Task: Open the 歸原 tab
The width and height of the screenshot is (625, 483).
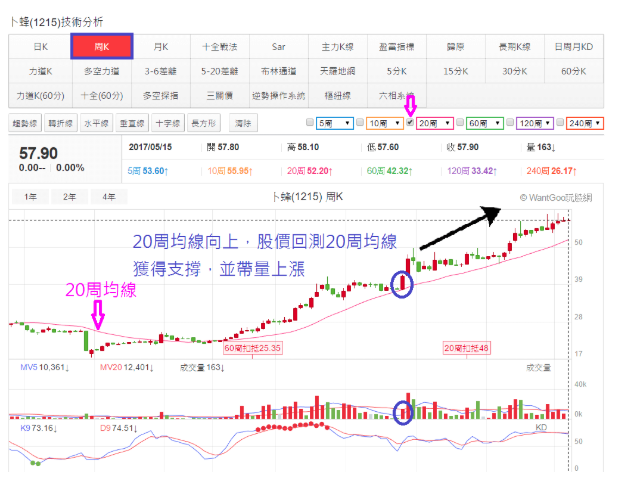Action: tap(456, 47)
